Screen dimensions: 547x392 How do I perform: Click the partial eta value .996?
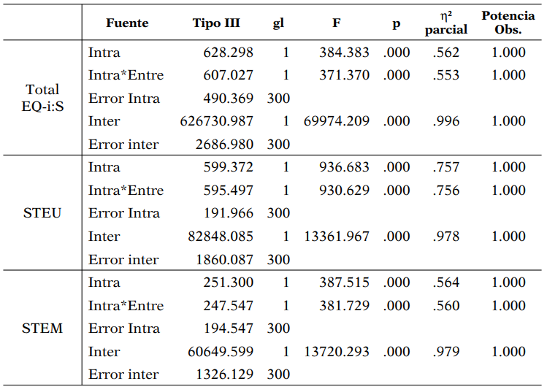[x=445, y=121]
